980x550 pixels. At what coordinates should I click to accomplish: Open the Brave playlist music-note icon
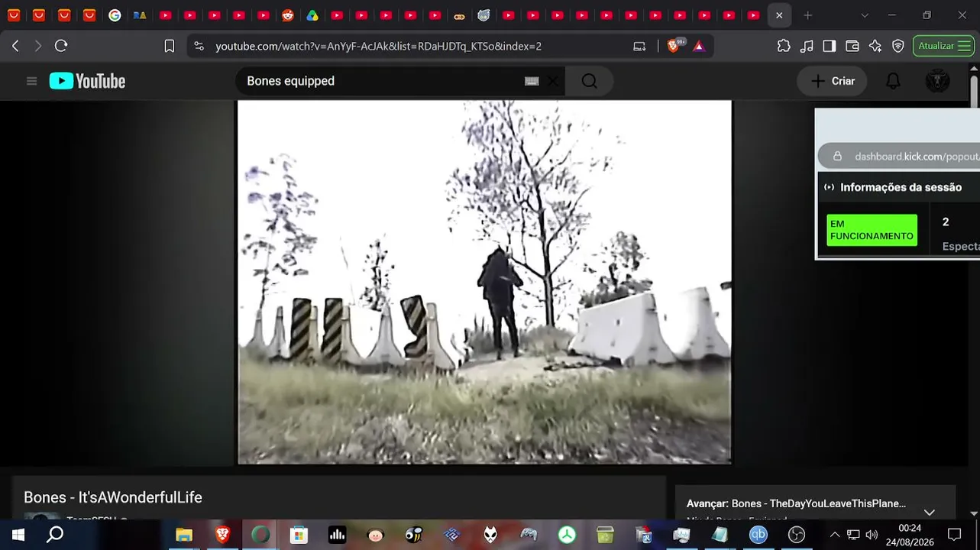click(x=807, y=46)
